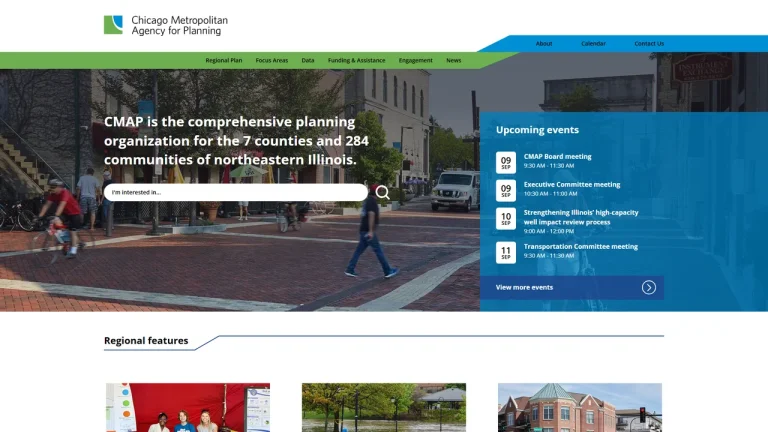768x432 pixels.
Task: Open the Funding & Assistance menu
Action: click(357, 60)
